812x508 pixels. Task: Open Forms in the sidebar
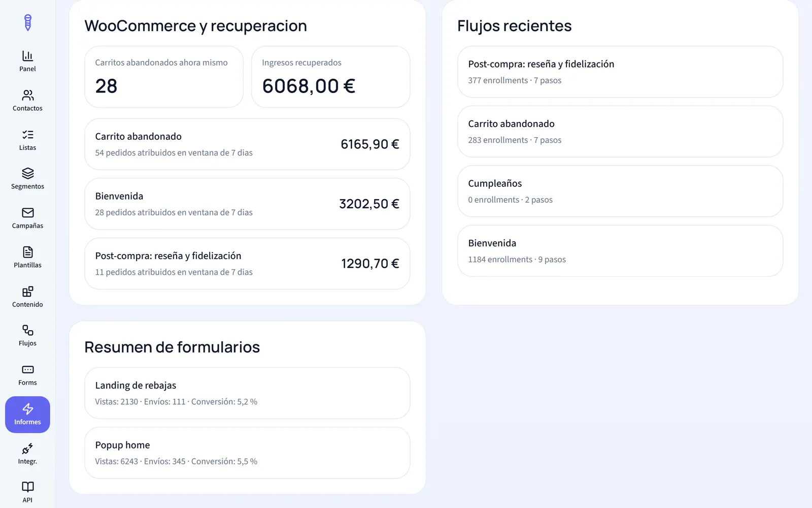pos(27,375)
